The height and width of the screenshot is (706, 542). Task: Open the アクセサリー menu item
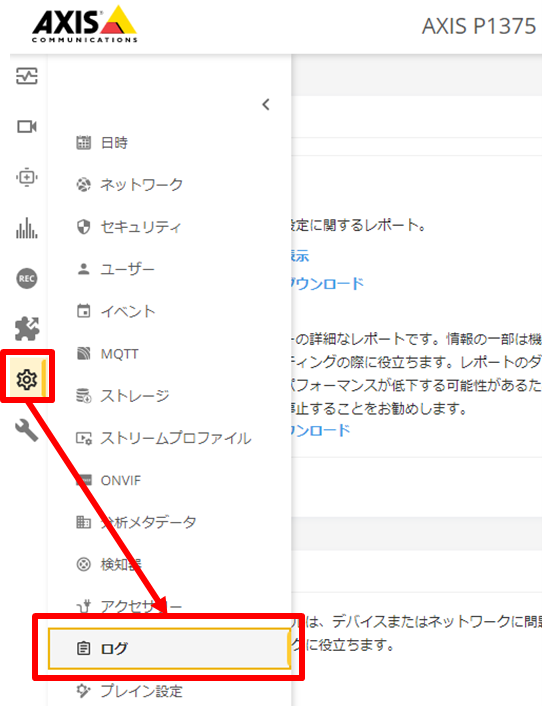pos(169,606)
